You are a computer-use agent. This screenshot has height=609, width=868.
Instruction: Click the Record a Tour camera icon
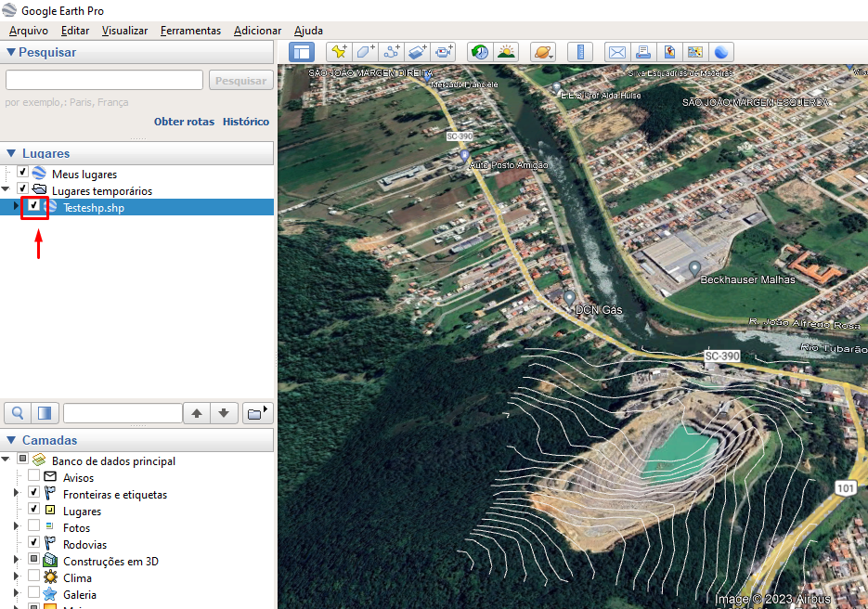click(x=443, y=53)
